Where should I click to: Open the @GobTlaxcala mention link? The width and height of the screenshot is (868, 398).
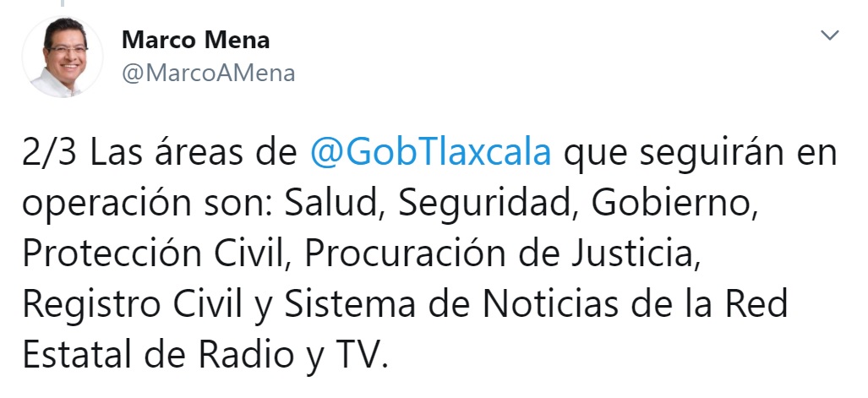click(430, 154)
